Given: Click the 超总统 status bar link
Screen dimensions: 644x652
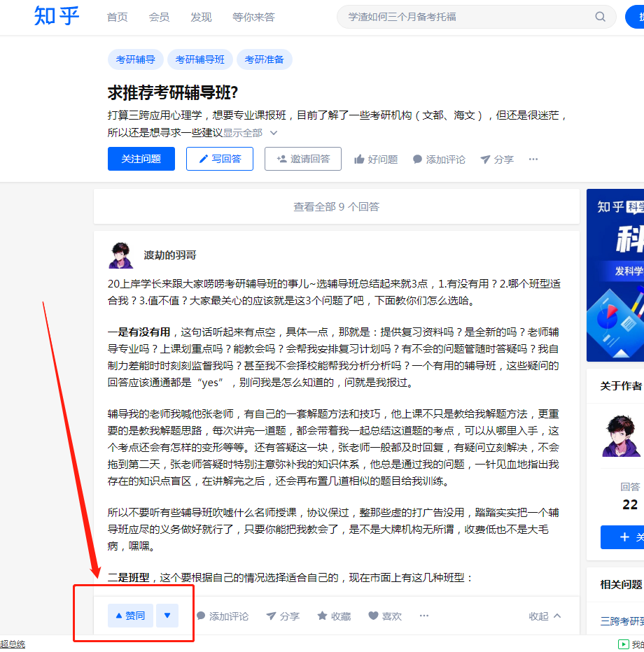Looking at the screenshot, I should 13,644.
